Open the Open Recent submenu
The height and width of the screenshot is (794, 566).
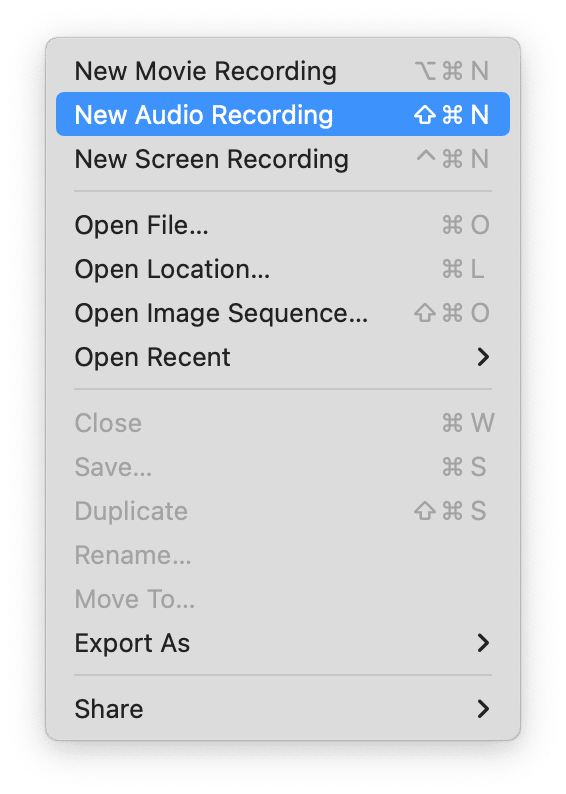(282, 357)
